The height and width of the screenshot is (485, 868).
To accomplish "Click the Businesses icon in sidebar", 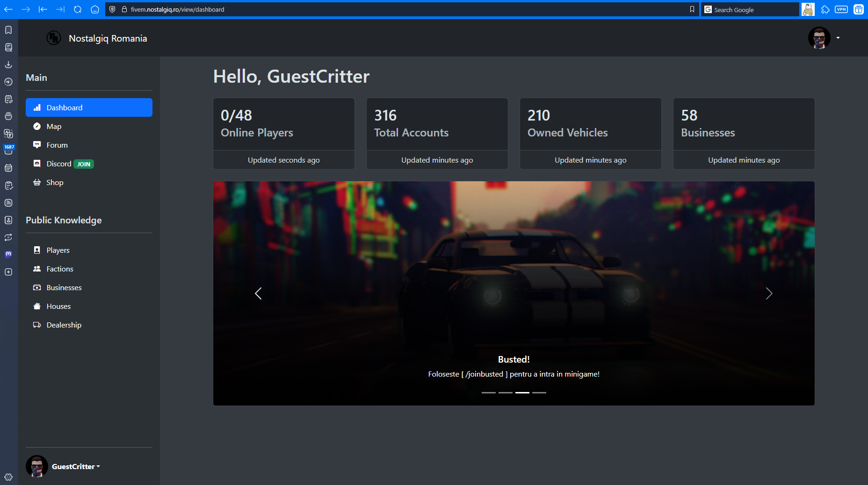I will click(x=37, y=288).
